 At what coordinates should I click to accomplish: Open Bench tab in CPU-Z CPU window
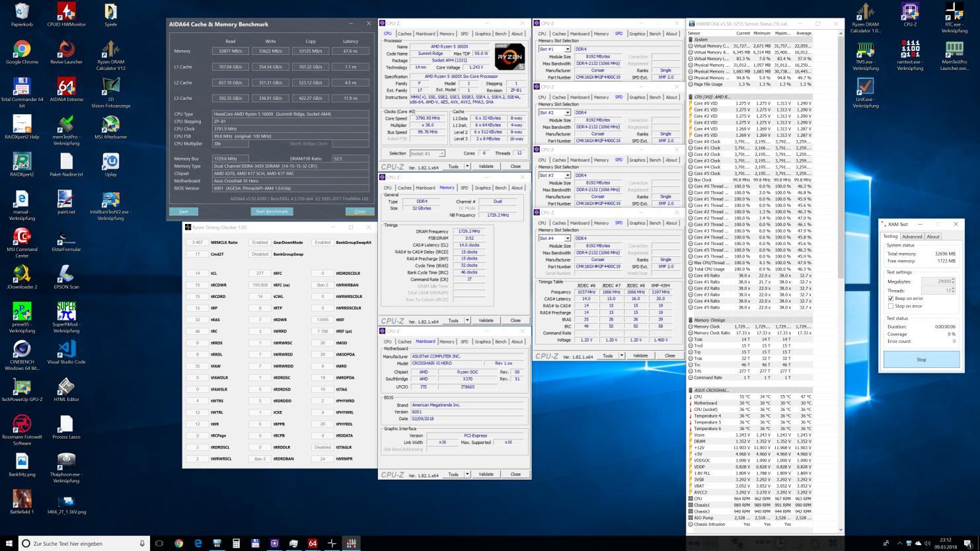tap(500, 34)
